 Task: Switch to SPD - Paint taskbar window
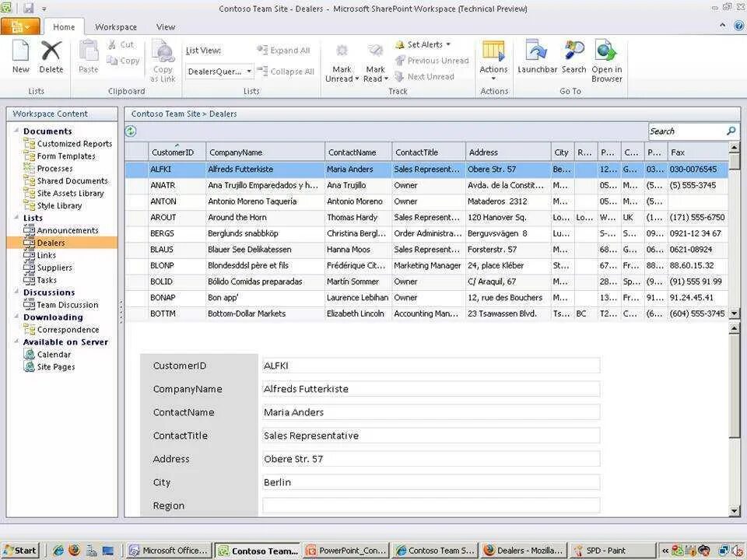tap(613, 551)
